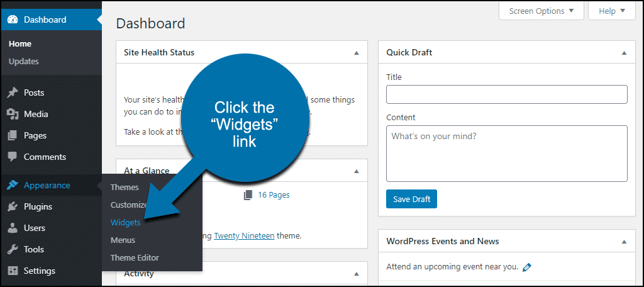644x287 pixels.
Task: Toggle the WordPress Events and News panel
Action: 625,242
